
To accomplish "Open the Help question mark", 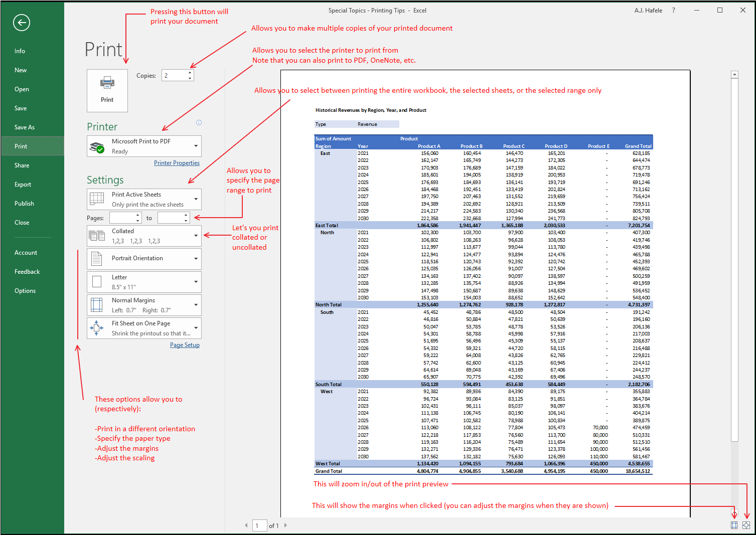I will coord(673,10).
